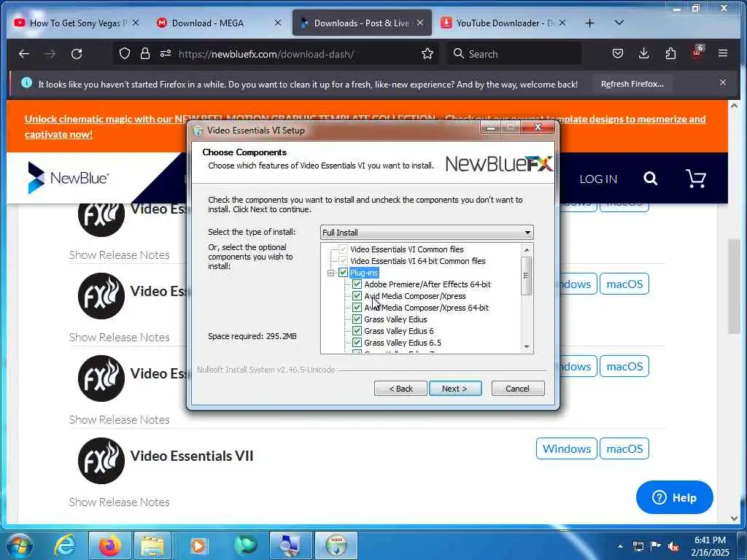Viewport: 747px width, 560px height.
Task: Close the Download - MEGA tab
Action: (x=278, y=23)
